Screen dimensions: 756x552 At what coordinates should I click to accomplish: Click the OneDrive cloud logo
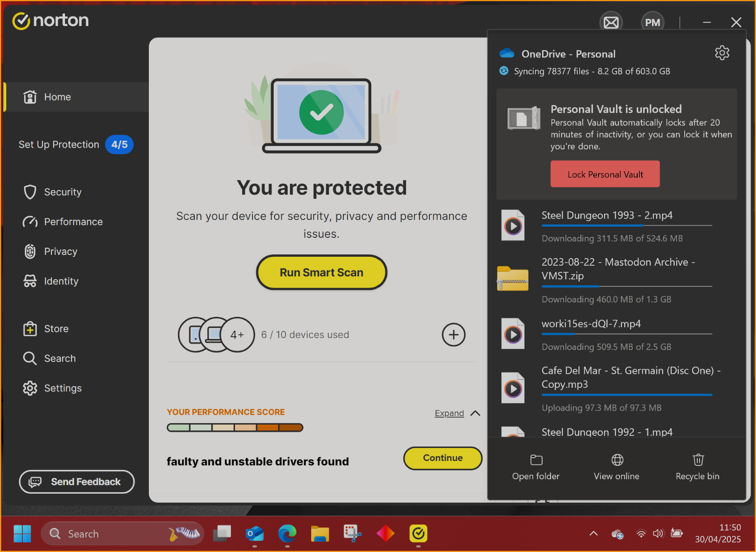pyautogui.click(x=507, y=53)
